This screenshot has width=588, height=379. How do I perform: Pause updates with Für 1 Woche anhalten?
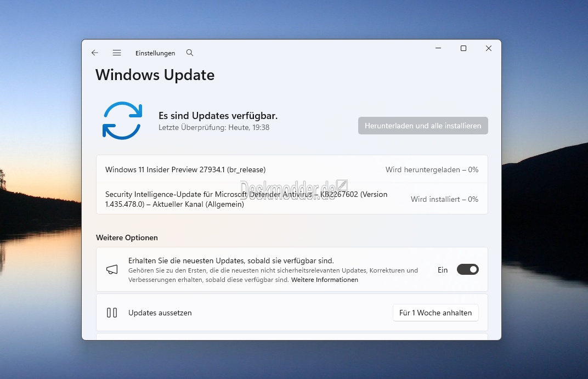(436, 313)
